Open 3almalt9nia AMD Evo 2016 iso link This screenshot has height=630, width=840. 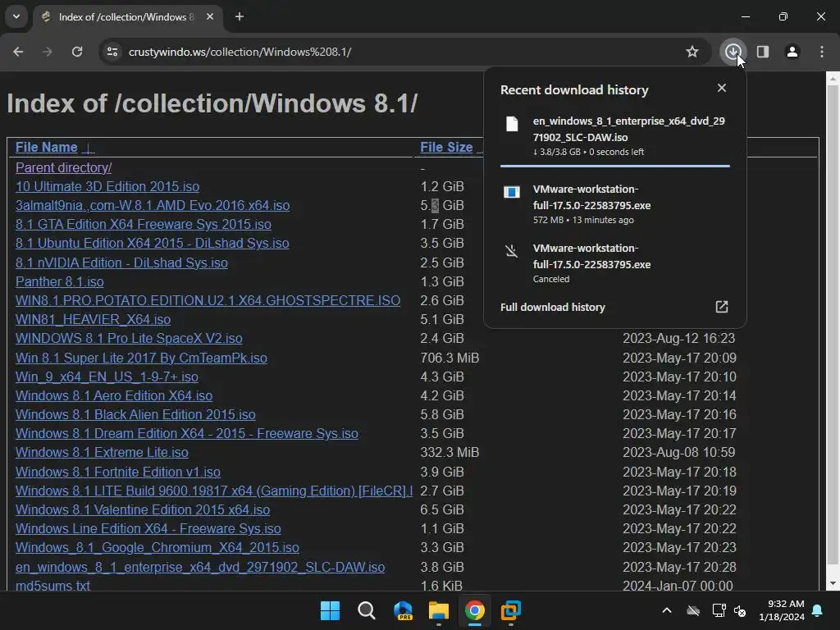point(153,205)
